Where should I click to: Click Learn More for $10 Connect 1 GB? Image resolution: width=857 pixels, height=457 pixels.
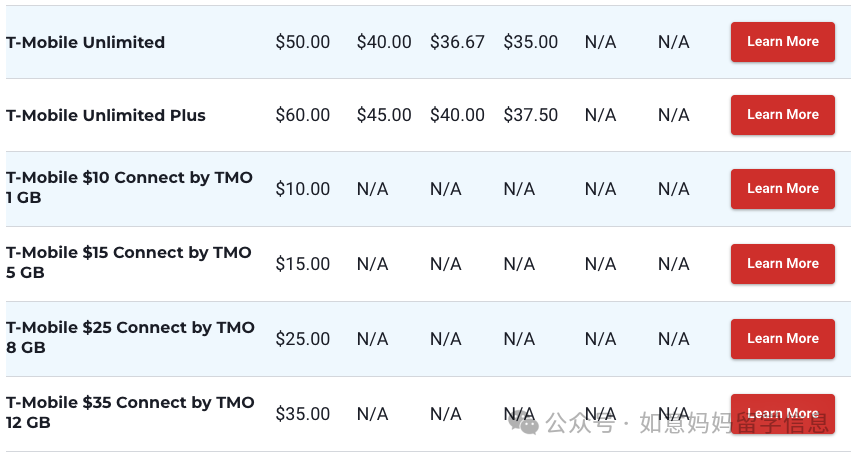[783, 189]
